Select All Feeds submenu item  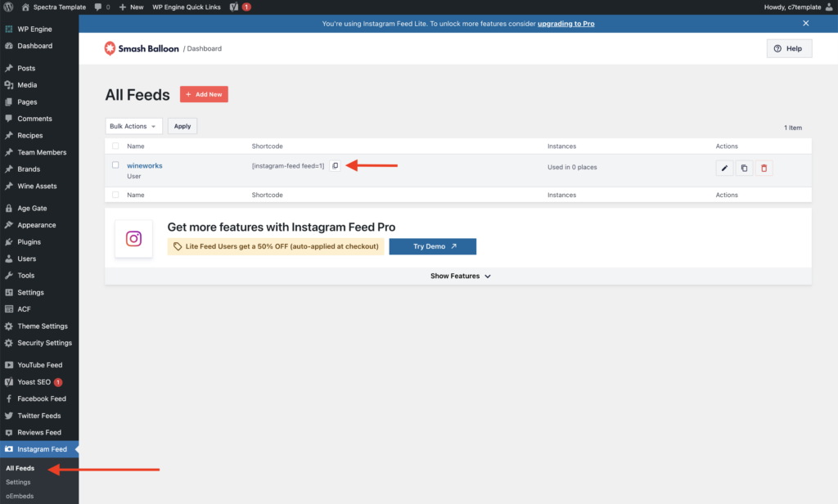pyautogui.click(x=20, y=468)
